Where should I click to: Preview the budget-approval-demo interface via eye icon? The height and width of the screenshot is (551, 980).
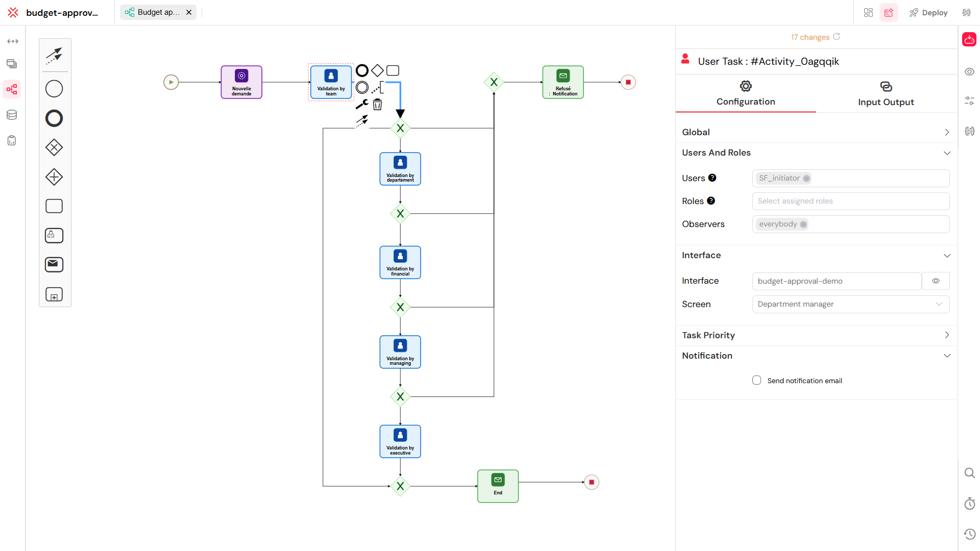(936, 281)
